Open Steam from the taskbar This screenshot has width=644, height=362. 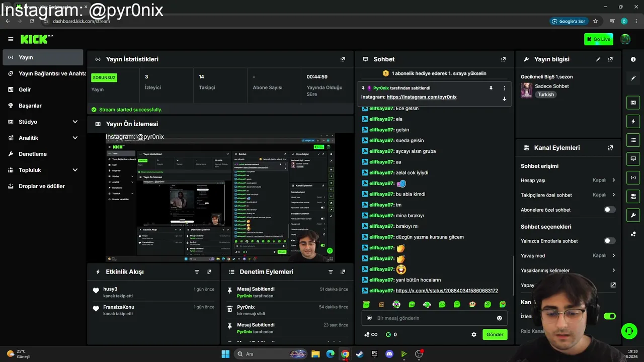[x=359, y=354]
